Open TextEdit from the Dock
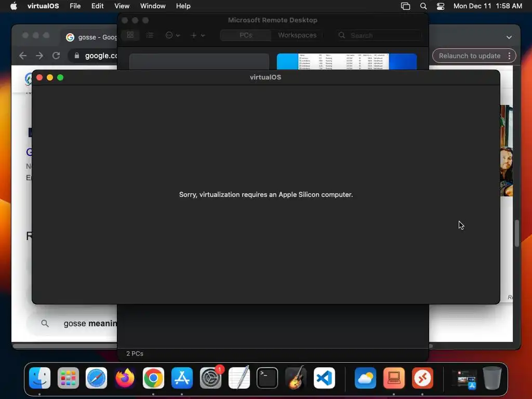 pyautogui.click(x=239, y=378)
